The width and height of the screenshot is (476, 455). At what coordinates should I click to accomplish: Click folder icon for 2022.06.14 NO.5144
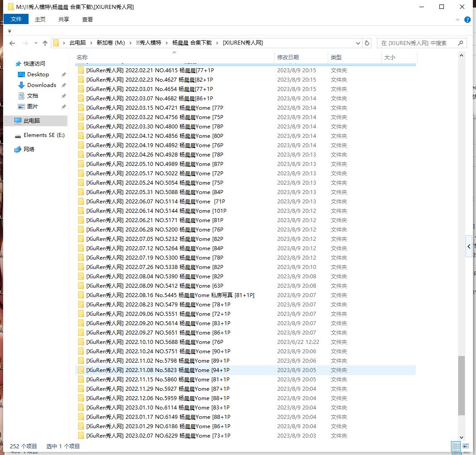coord(81,211)
